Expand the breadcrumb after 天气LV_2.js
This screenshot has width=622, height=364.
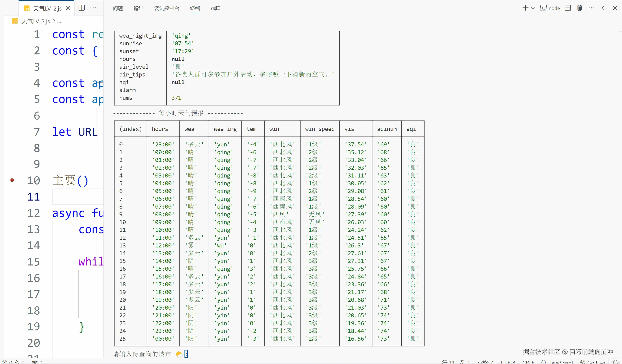coord(59,22)
